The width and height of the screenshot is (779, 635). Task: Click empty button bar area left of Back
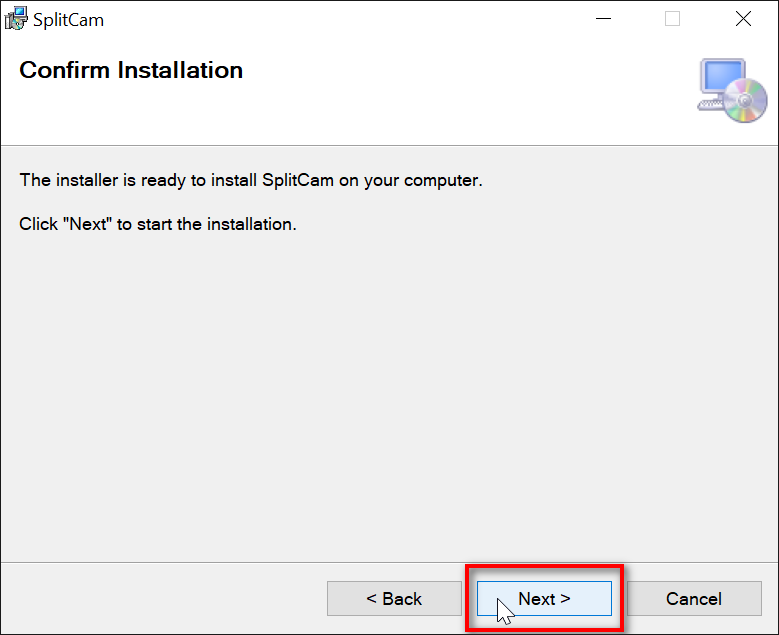click(x=164, y=599)
